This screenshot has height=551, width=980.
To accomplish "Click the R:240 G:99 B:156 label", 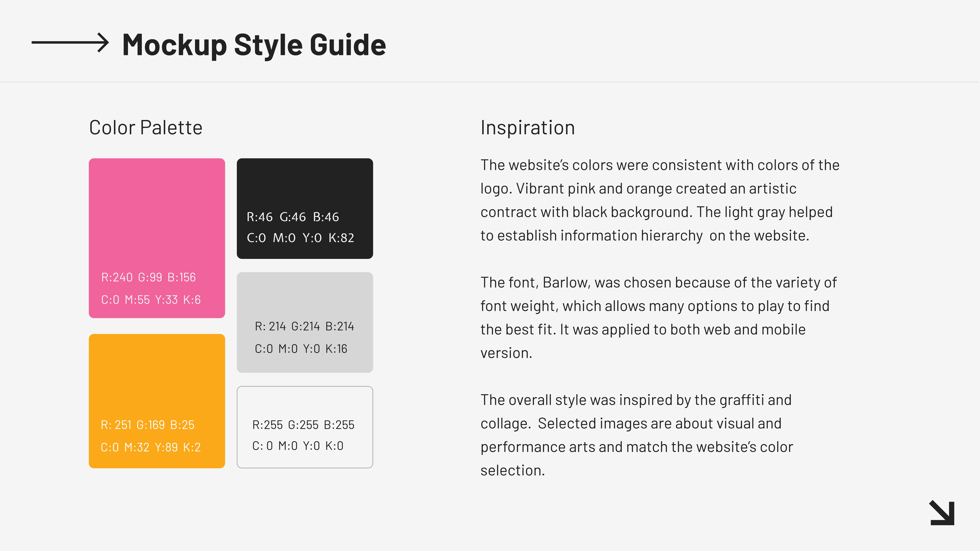I will (x=148, y=277).
